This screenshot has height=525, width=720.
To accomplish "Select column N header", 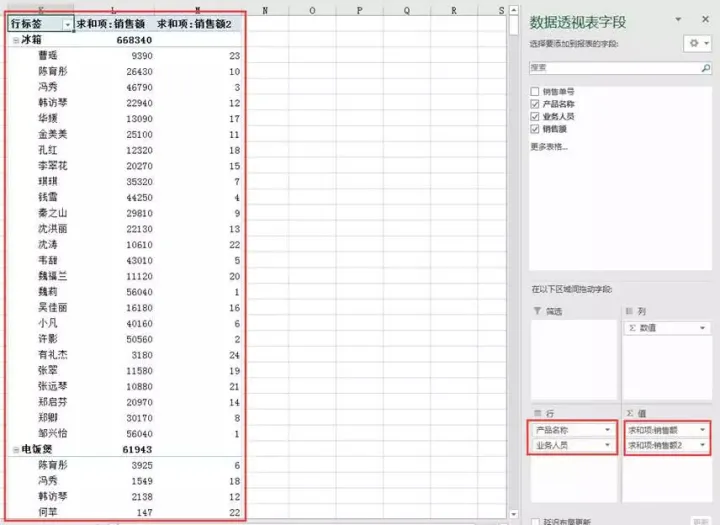I will click(265, 10).
